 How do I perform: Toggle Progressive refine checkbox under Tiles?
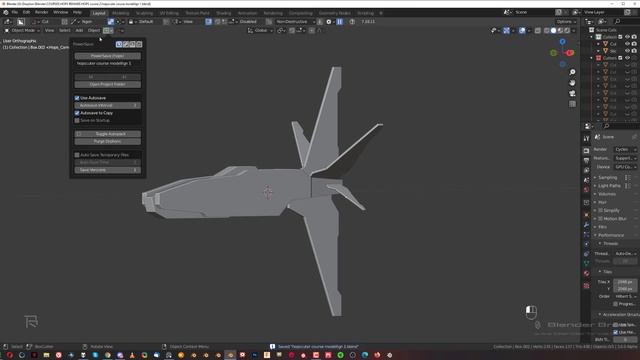tap(616, 304)
